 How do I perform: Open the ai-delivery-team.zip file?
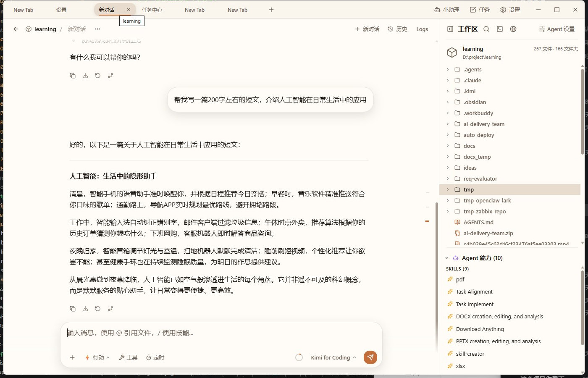pos(510,233)
